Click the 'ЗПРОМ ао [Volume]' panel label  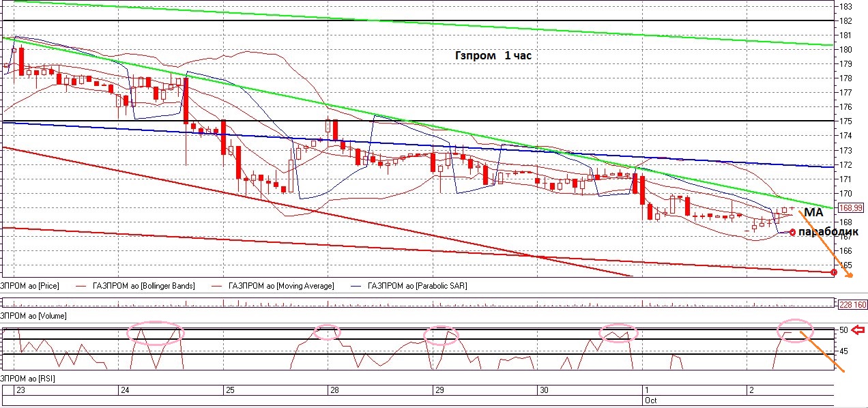tap(32, 317)
